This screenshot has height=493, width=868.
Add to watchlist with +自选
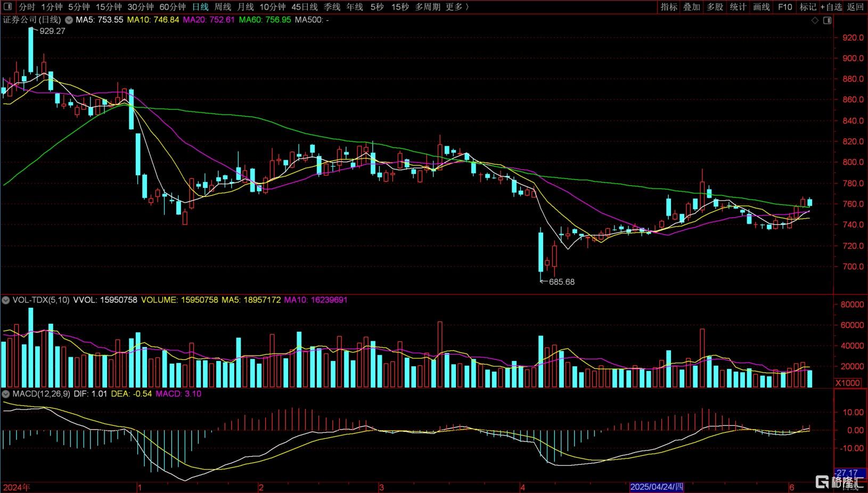tap(831, 7)
